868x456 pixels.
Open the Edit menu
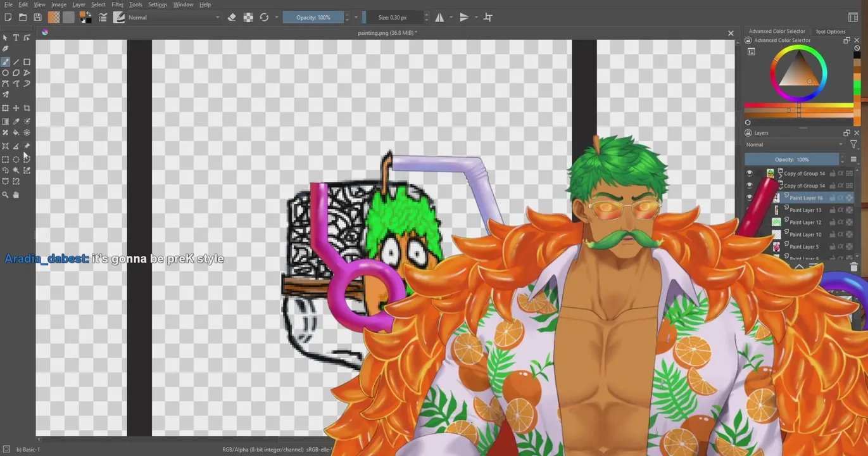tap(23, 4)
